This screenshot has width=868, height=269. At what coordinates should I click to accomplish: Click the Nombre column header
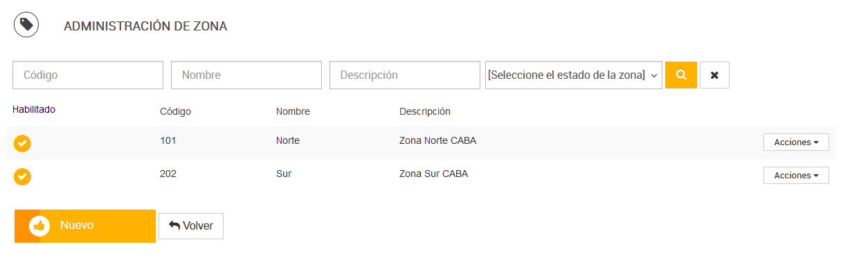click(x=293, y=111)
